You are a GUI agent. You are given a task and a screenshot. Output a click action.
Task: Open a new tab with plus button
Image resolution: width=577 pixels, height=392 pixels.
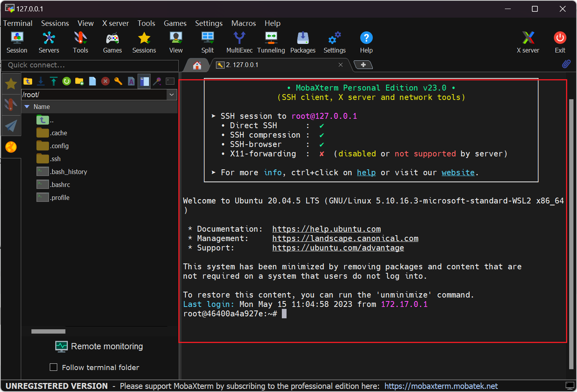tap(363, 65)
